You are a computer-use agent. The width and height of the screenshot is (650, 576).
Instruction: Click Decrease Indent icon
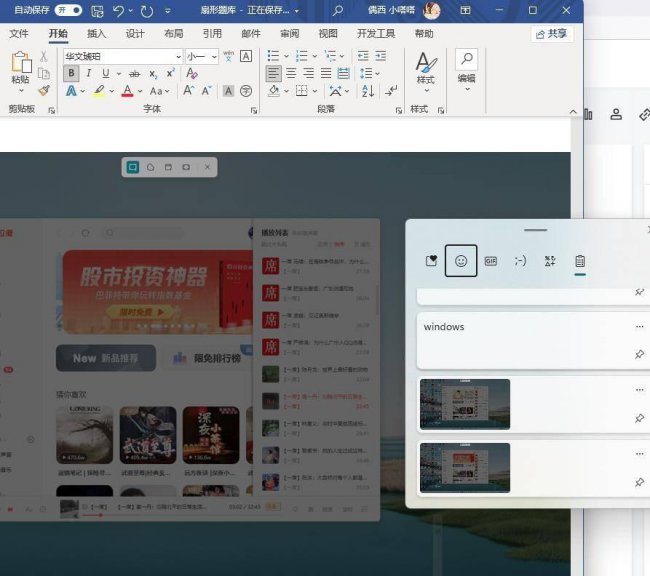pos(363,56)
